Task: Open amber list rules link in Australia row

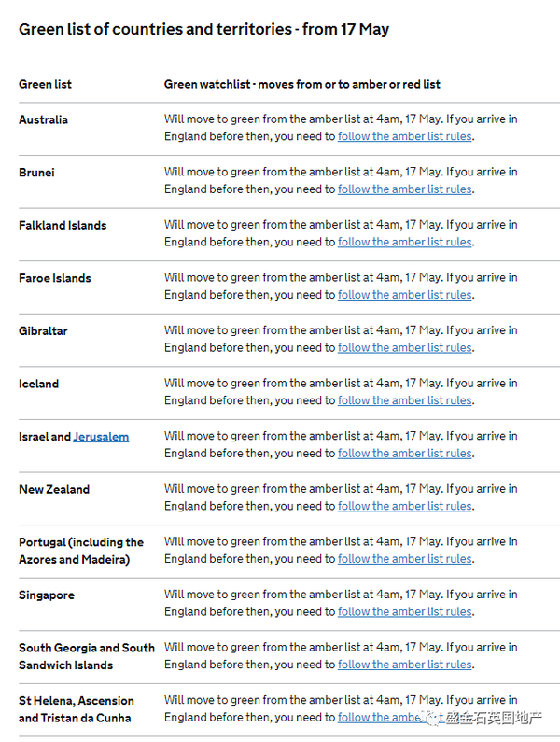Action: [405, 136]
